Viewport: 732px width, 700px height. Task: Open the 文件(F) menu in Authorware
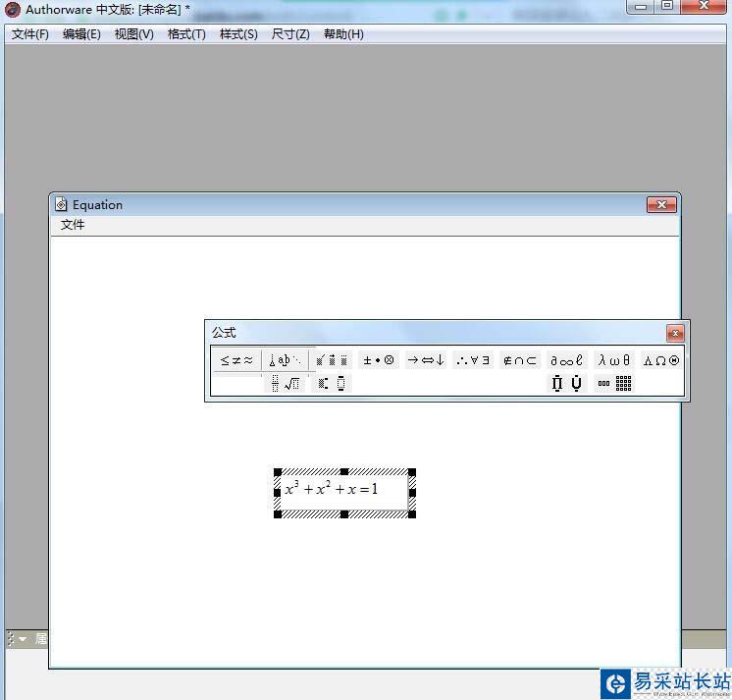click(x=29, y=34)
